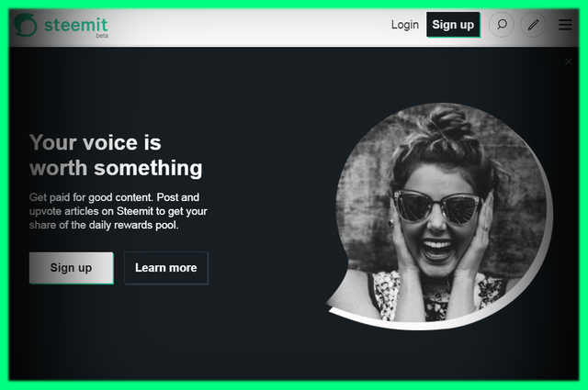This screenshot has width=588, height=390.
Task: Click the laughing woman's circular photo
Action: point(443,216)
